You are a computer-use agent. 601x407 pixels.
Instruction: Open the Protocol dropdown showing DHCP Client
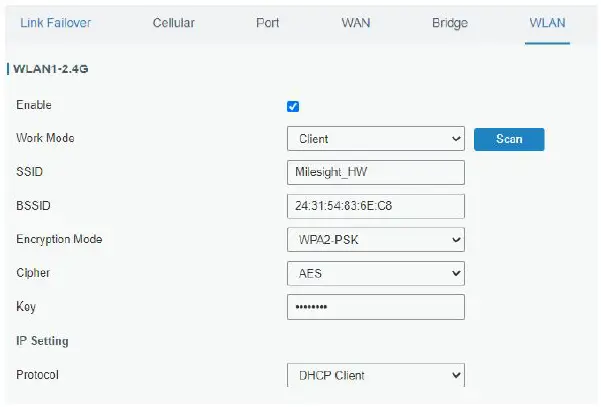click(x=375, y=375)
